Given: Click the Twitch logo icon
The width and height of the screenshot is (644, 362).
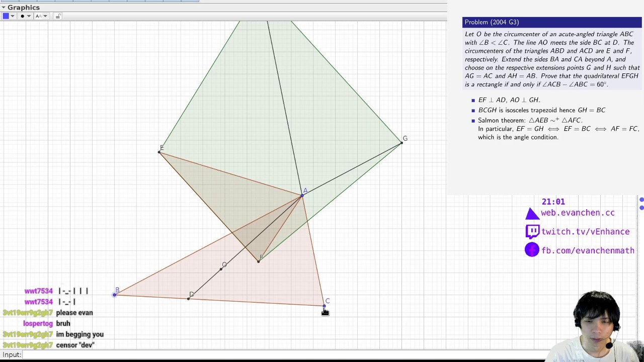Looking at the screenshot, I should pos(532,231).
